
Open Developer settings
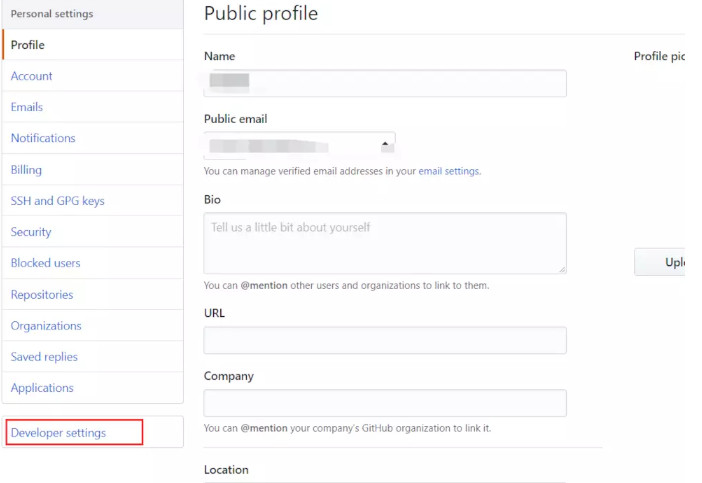click(x=58, y=433)
